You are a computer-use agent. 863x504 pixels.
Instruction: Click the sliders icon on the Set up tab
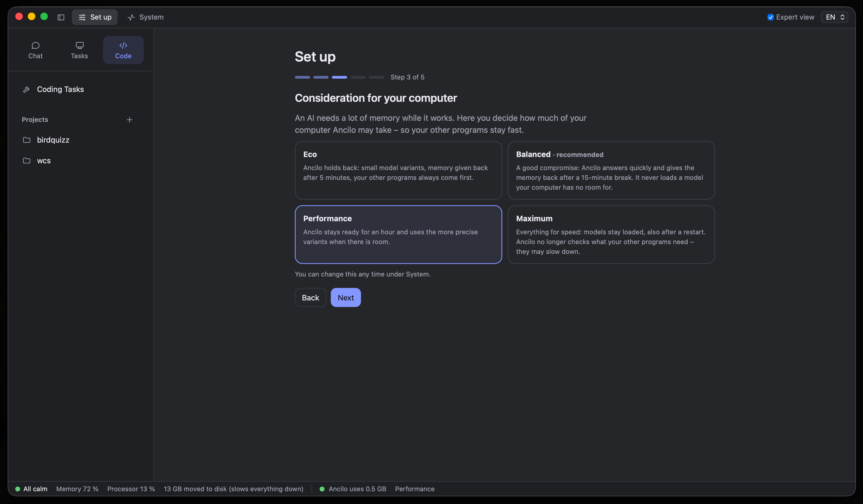pyautogui.click(x=82, y=17)
